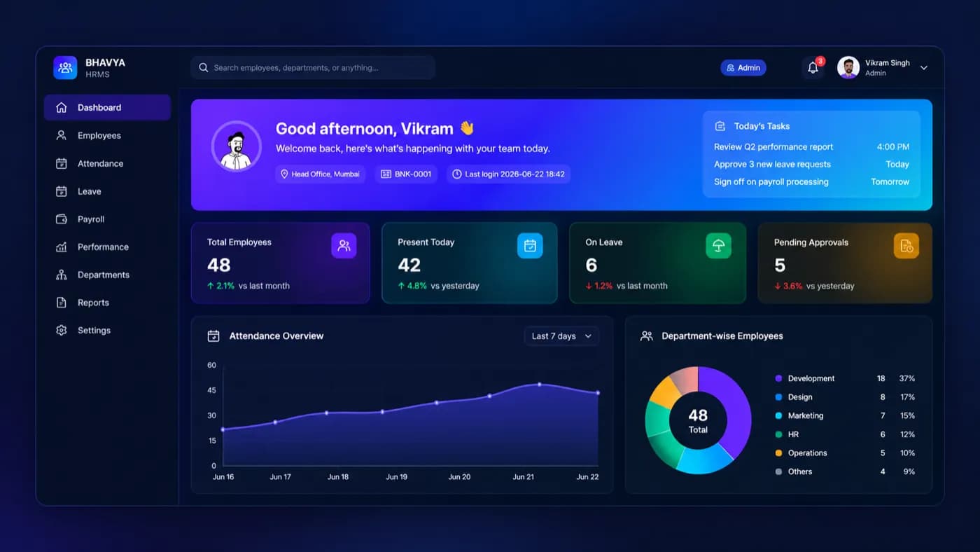Click the On Leave umbrella icon
This screenshot has height=552, width=980.
718,246
